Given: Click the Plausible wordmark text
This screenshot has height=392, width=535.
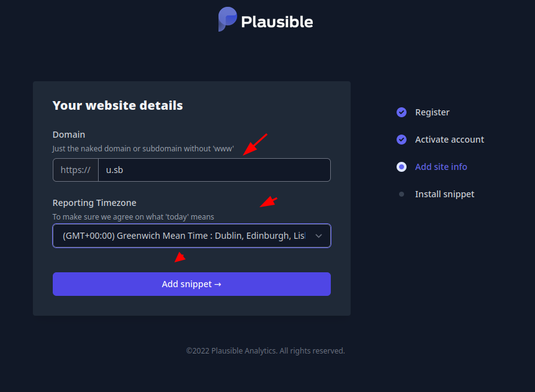Looking at the screenshot, I should (x=277, y=22).
